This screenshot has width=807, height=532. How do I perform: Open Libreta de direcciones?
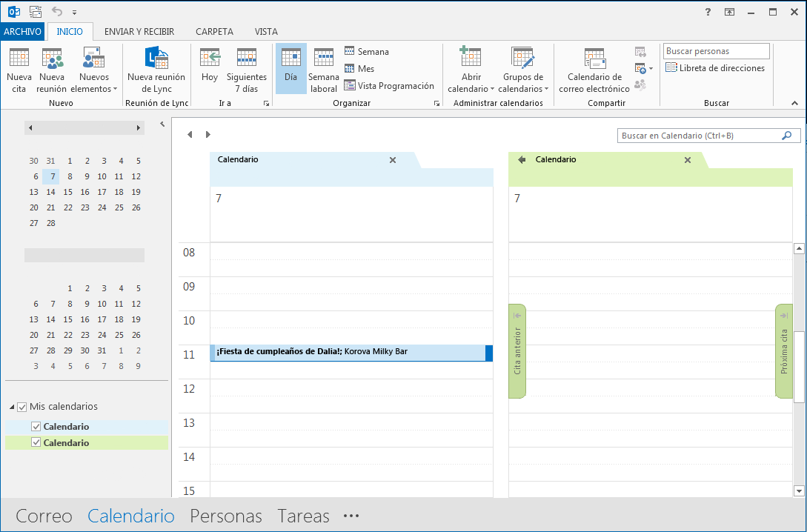click(x=715, y=67)
